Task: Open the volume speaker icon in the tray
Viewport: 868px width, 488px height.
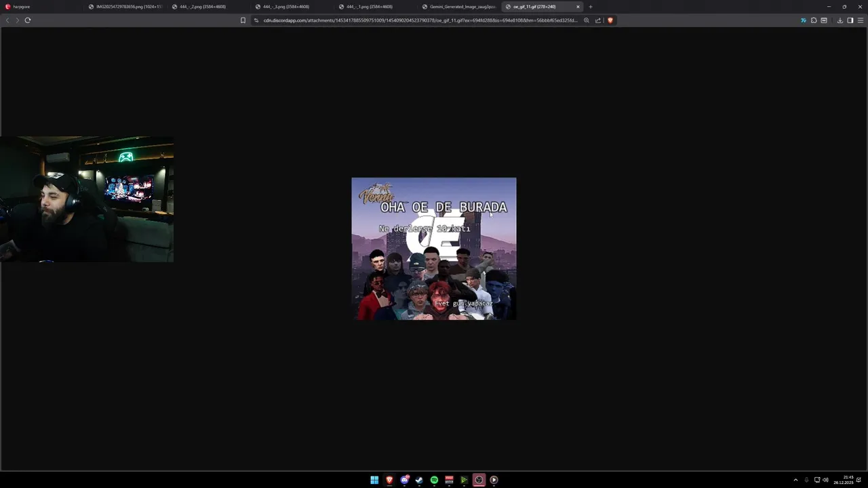Action: [825, 480]
